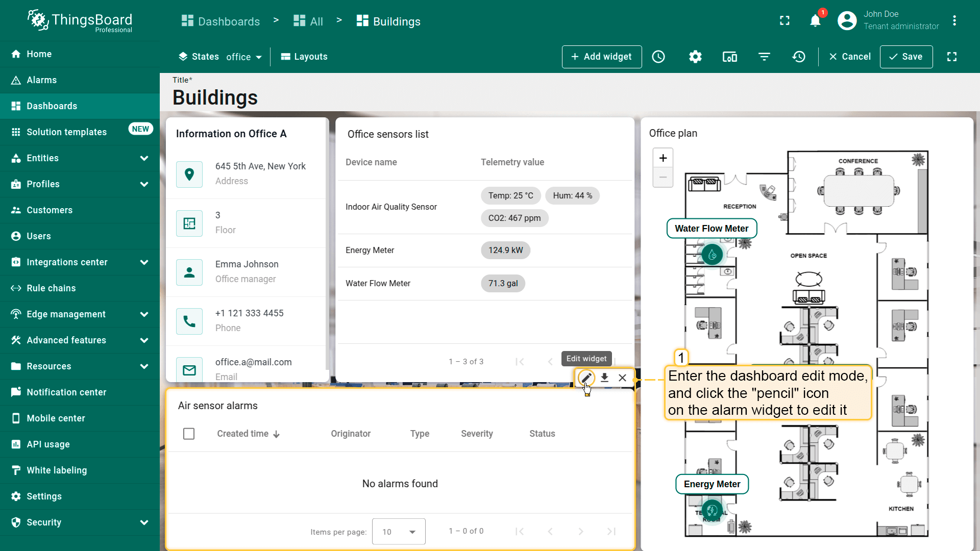Open the dashboard settings gear
The height and width of the screenshot is (551, 980).
[695, 57]
